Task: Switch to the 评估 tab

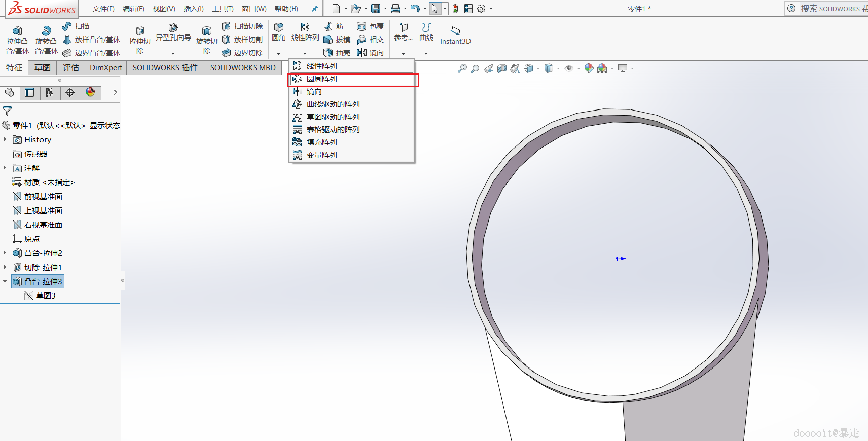Action: point(71,68)
